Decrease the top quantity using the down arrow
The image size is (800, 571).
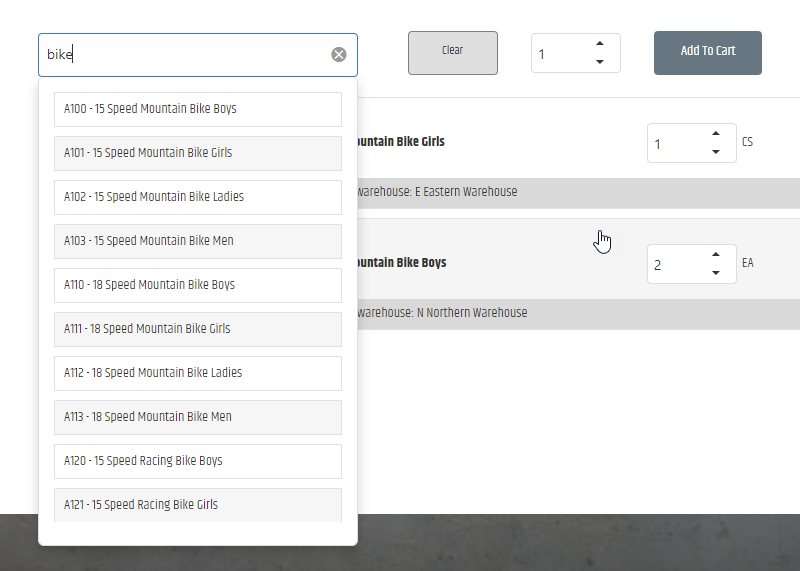[600, 62]
